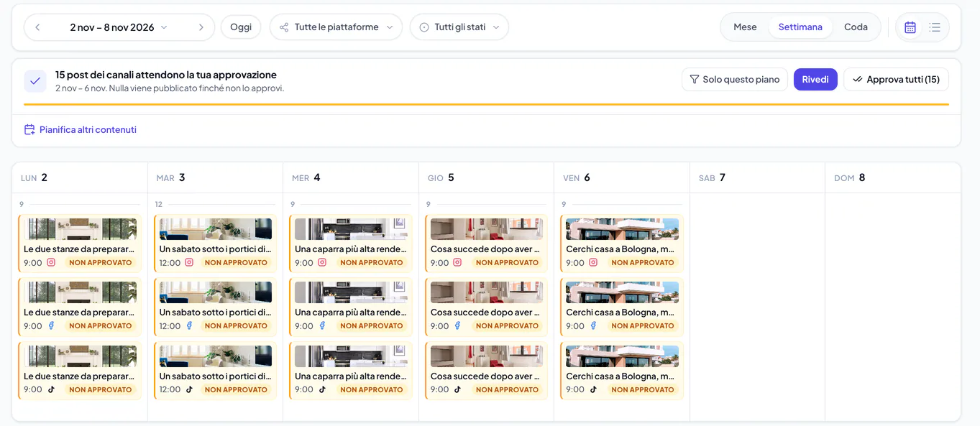The height and width of the screenshot is (426, 980).
Task: Select Wednesday MER 4 column header
Action: click(351, 177)
